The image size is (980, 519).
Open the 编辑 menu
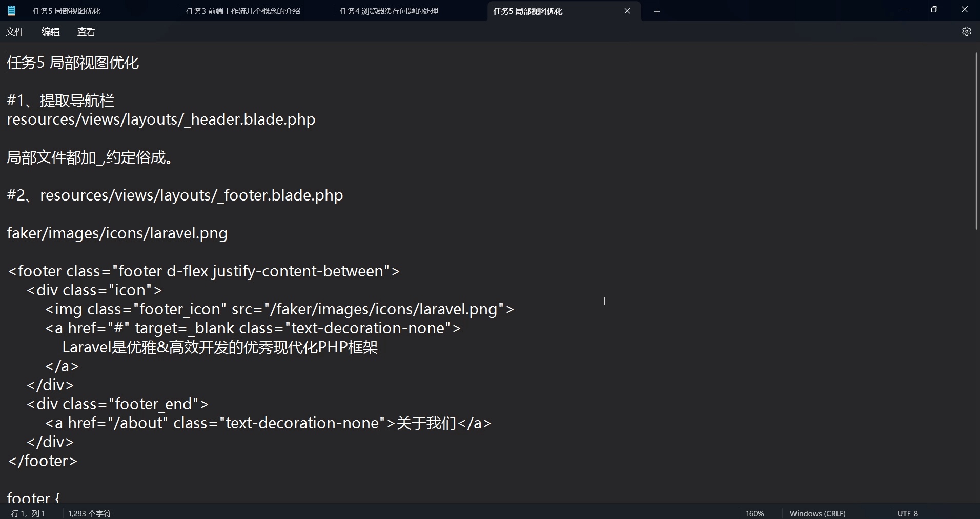(50, 31)
